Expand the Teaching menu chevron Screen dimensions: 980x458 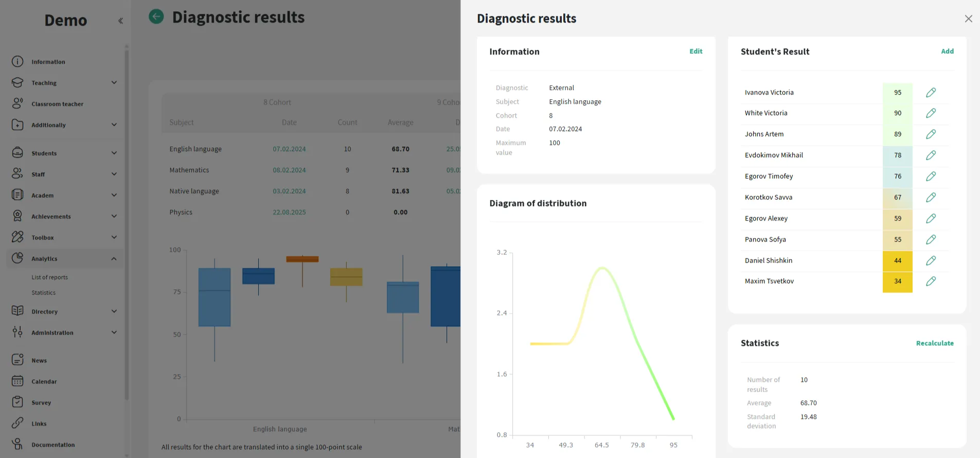point(114,83)
